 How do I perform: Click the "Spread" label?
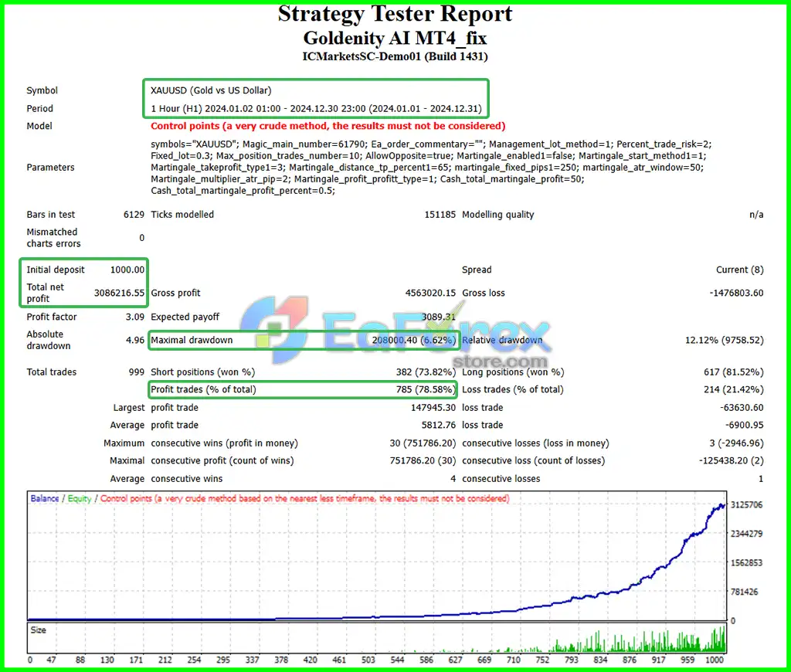click(x=477, y=270)
